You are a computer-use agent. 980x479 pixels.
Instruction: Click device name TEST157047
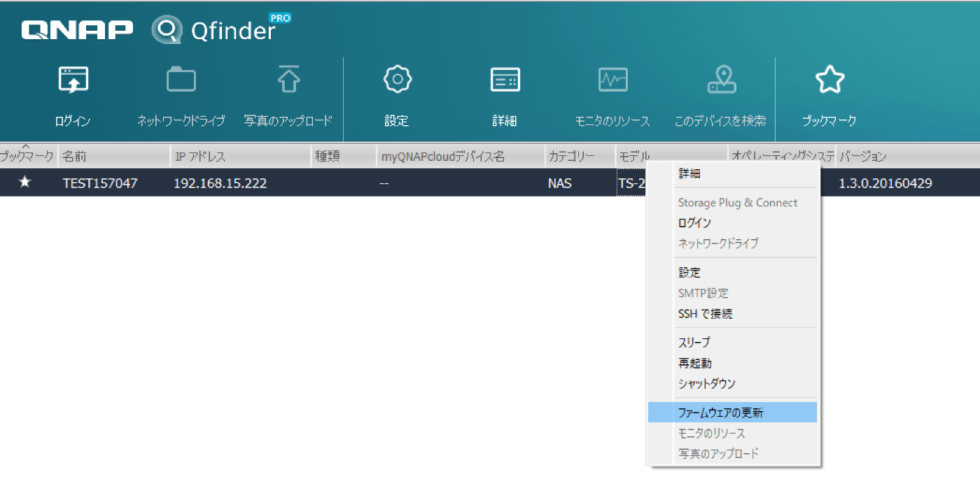point(100,184)
